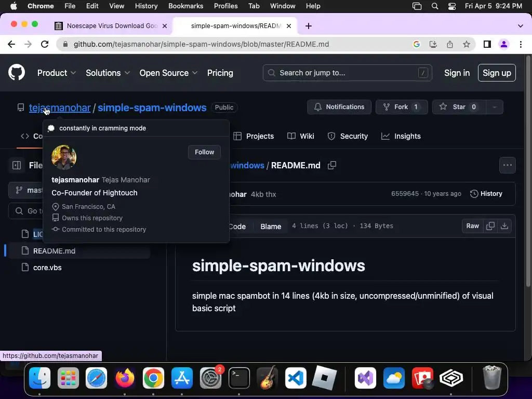Star the simple-spam-windows repository
Viewport: 532px width, 399px height.
coord(459,107)
